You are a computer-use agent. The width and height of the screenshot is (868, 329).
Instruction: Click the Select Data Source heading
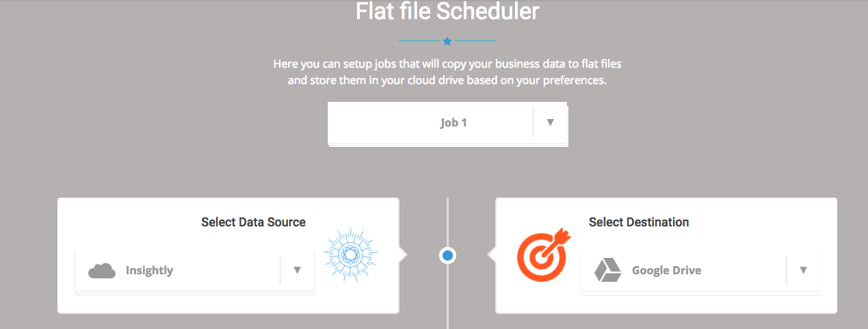click(253, 222)
